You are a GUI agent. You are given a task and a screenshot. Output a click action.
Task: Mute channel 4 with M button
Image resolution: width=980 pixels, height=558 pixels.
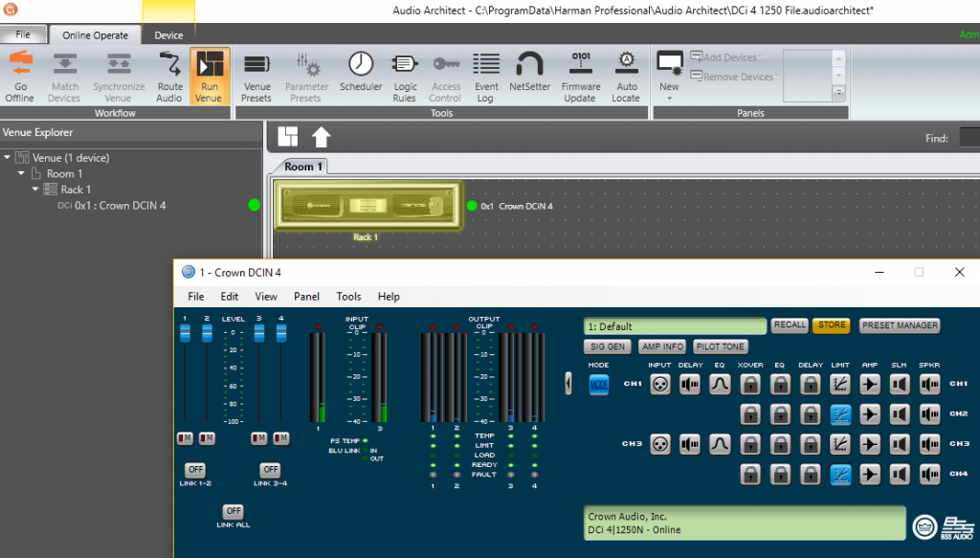[281, 438]
